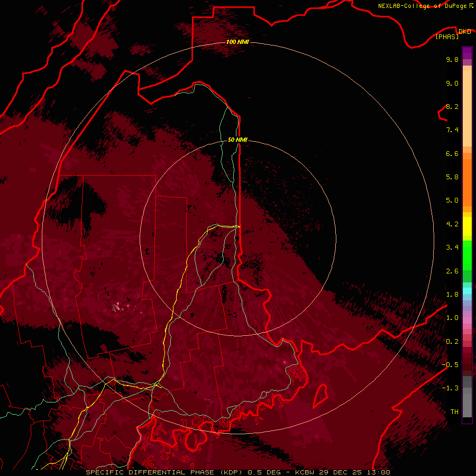Click the 5.8 value on the color scale
This screenshot has height=476, width=476.
point(452,177)
